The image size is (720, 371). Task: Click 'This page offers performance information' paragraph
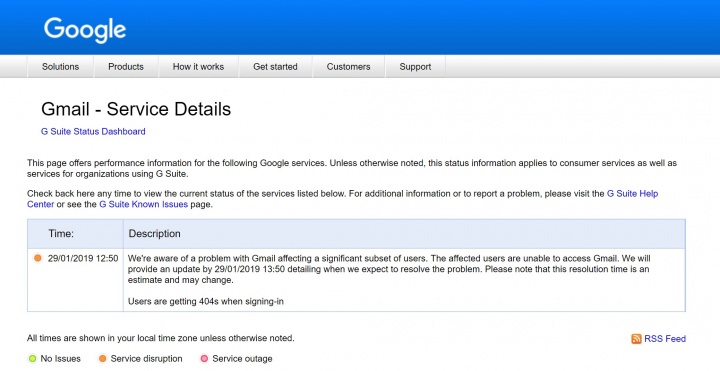point(352,169)
